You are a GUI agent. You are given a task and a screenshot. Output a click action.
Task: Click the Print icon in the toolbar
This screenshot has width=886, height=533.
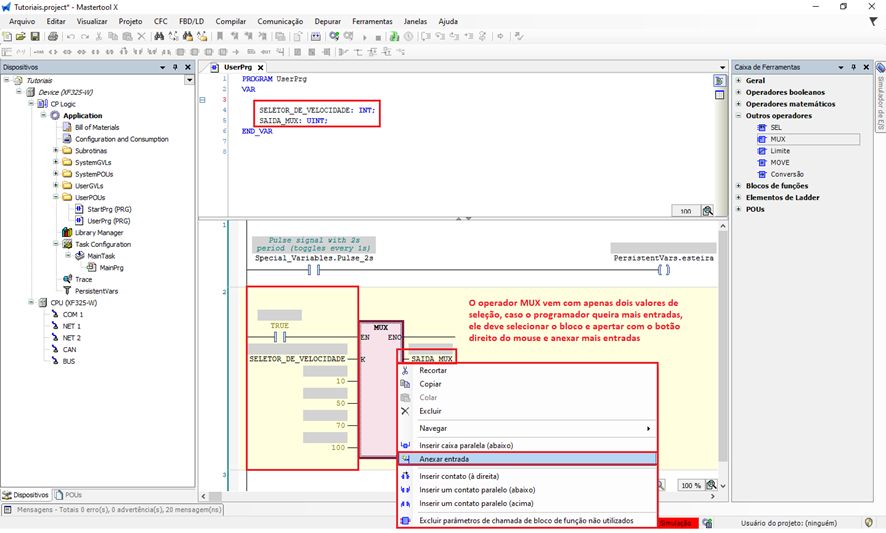(x=52, y=37)
